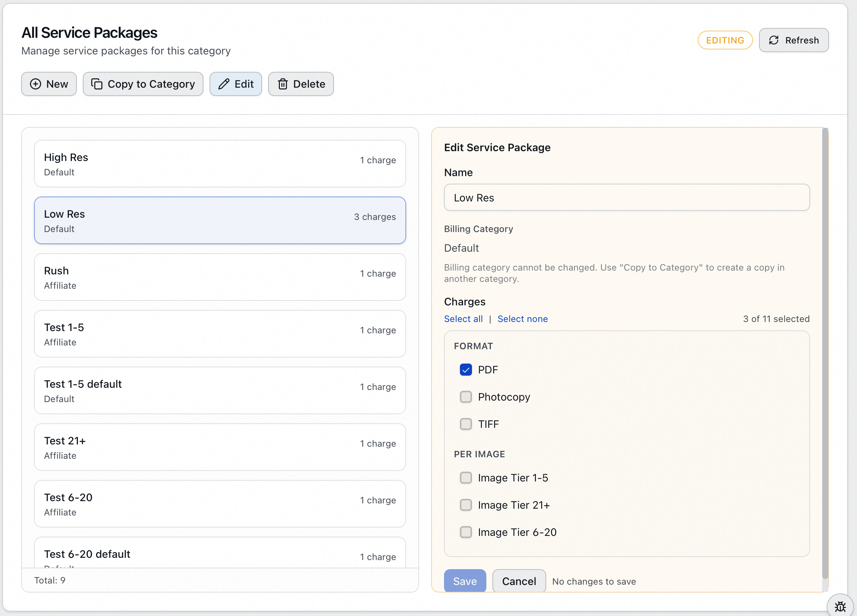This screenshot has width=857, height=616.
Task: Click the EDITING status badge
Action: [x=725, y=40]
